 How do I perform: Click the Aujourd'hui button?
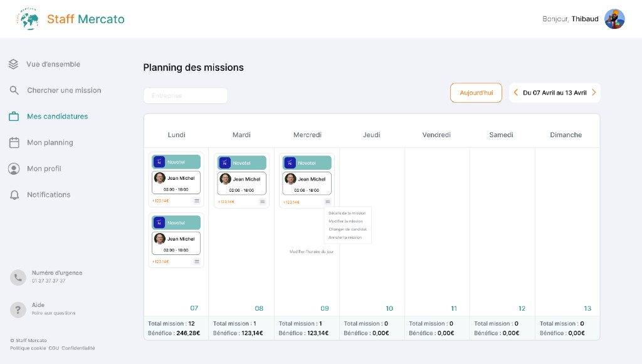click(476, 93)
